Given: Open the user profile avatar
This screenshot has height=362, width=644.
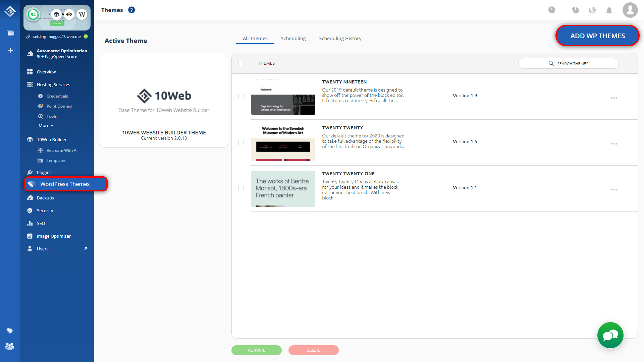Looking at the screenshot, I should point(630,10).
